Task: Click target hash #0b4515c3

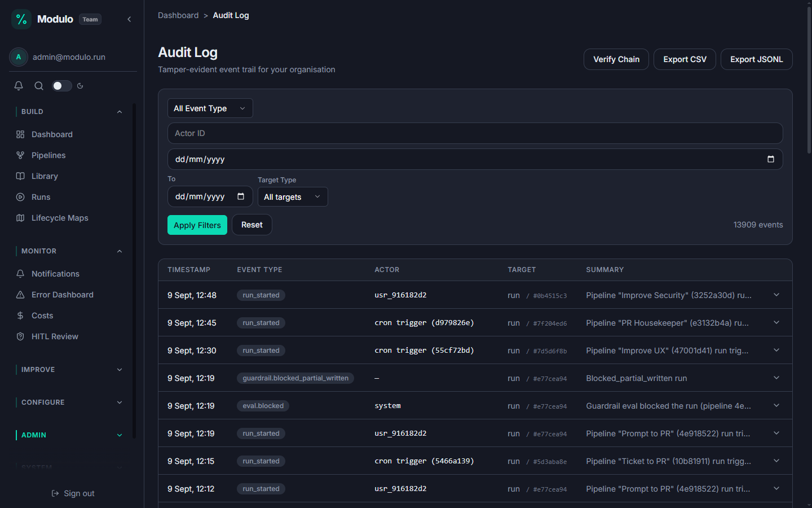Action: 550,296
